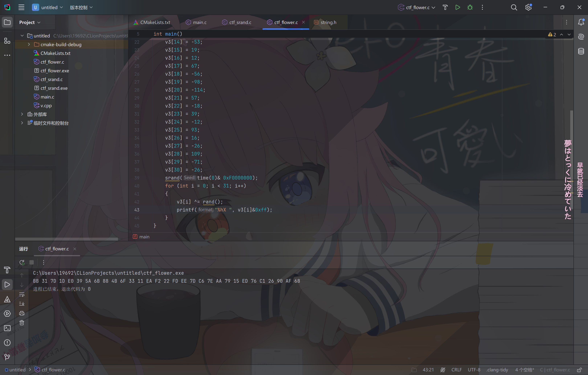588x375 pixels.
Task: Open the Services tool window
Action: (7, 314)
